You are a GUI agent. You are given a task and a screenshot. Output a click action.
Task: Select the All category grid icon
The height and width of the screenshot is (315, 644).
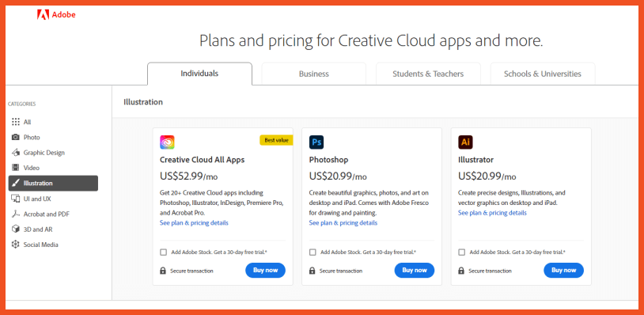pos(16,122)
